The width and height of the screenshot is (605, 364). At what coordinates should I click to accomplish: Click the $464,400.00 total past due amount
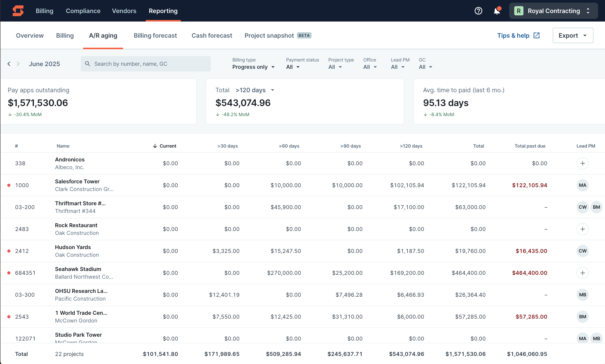point(530,273)
